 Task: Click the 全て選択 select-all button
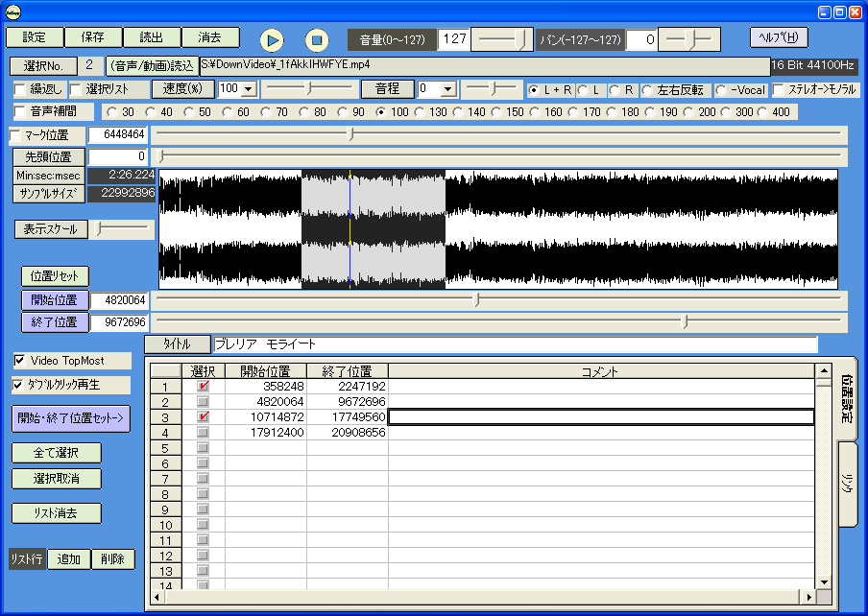[x=56, y=453]
